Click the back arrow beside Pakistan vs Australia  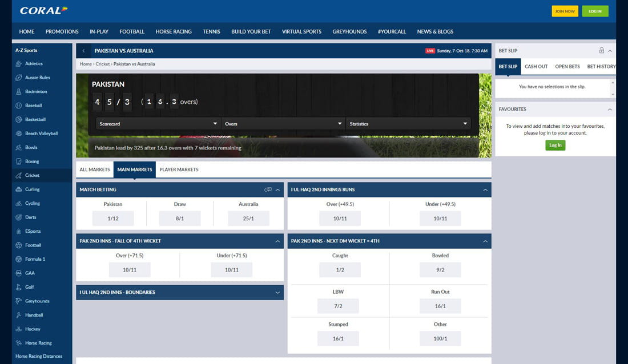(83, 50)
